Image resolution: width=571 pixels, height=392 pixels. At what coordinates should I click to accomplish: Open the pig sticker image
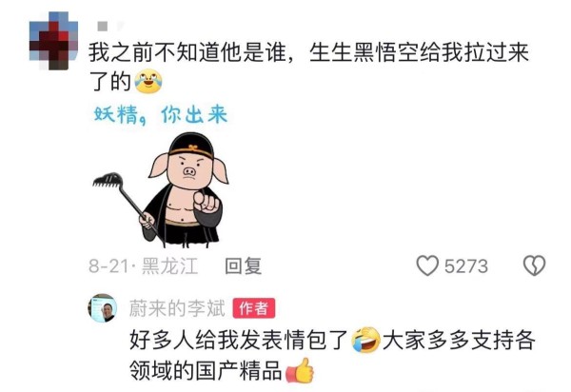[161, 189]
